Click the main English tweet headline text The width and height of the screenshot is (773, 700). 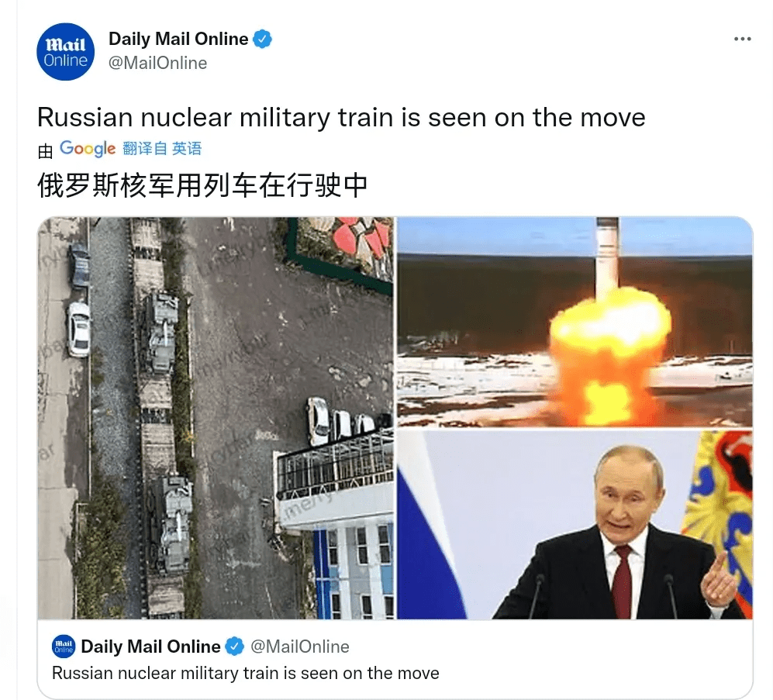point(341,118)
